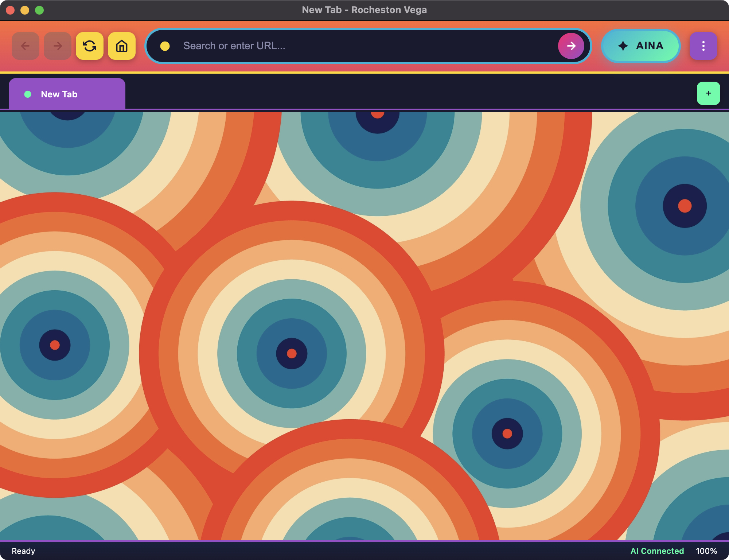The height and width of the screenshot is (560, 729).
Task: Click the 100% zoom indicator
Action: (x=706, y=551)
